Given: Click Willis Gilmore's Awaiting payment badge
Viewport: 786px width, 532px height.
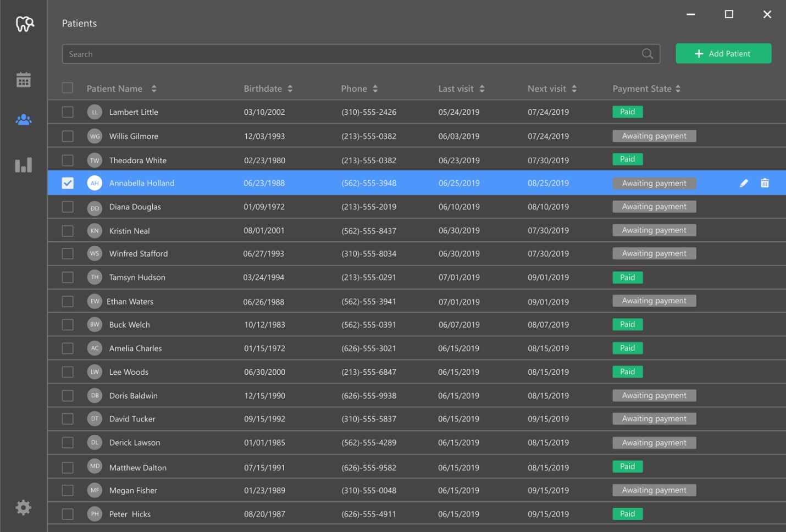Looking at the screenshot, I should point(654,136).
